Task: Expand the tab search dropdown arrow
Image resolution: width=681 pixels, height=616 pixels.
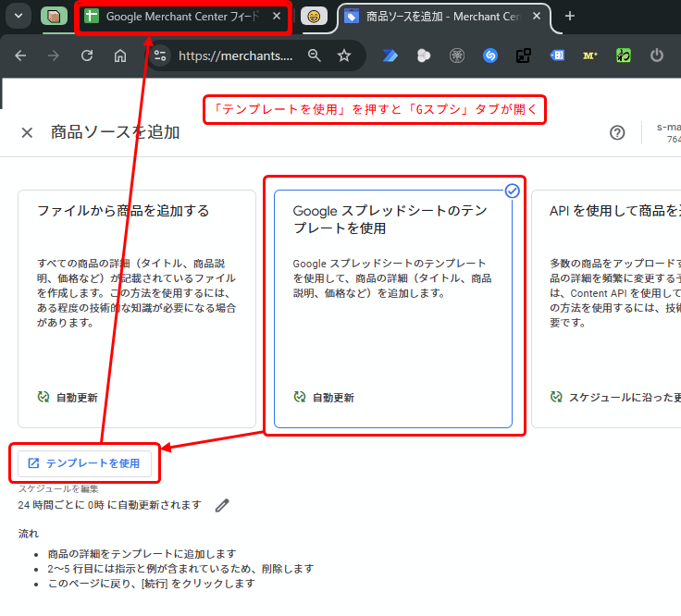Action: pos(19,16)
